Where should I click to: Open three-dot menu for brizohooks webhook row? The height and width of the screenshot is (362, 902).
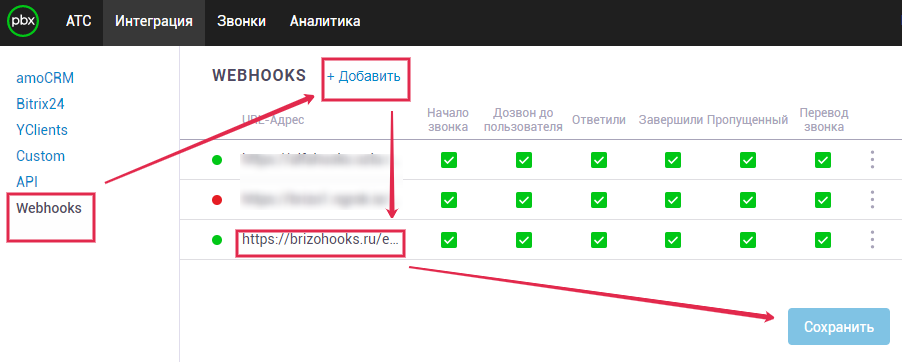tap(873, 239)
